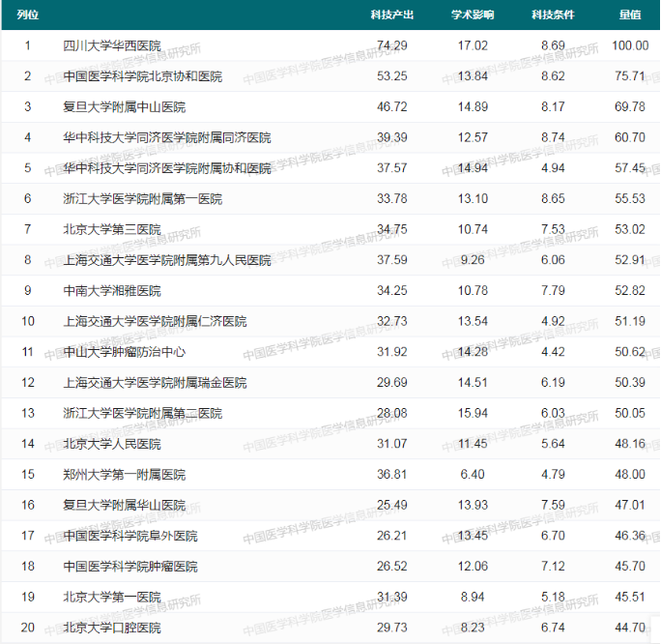This screenshot has height=644, width=661.
Task: Select hospital name 四川大学华西医院
Action: 112,45
